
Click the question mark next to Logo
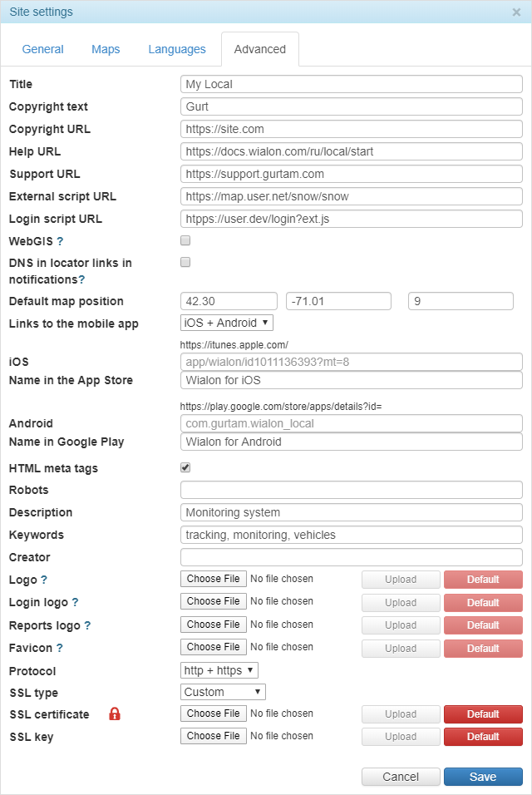click(x=44, y=580)
